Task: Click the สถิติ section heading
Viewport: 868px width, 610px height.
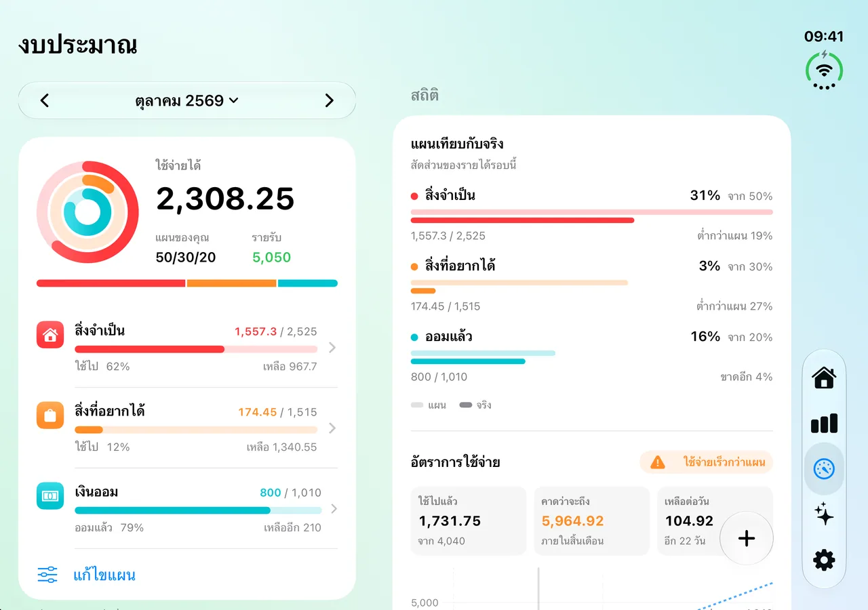Action: (425, 96)
